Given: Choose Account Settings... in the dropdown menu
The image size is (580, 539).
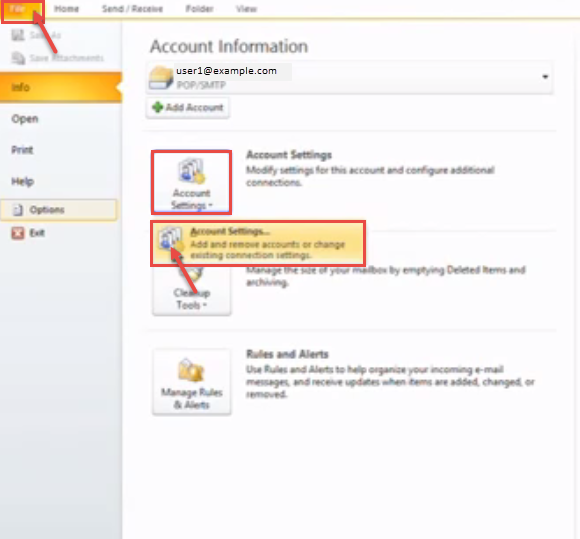Looking at the screenshot, I should (258, 243).
